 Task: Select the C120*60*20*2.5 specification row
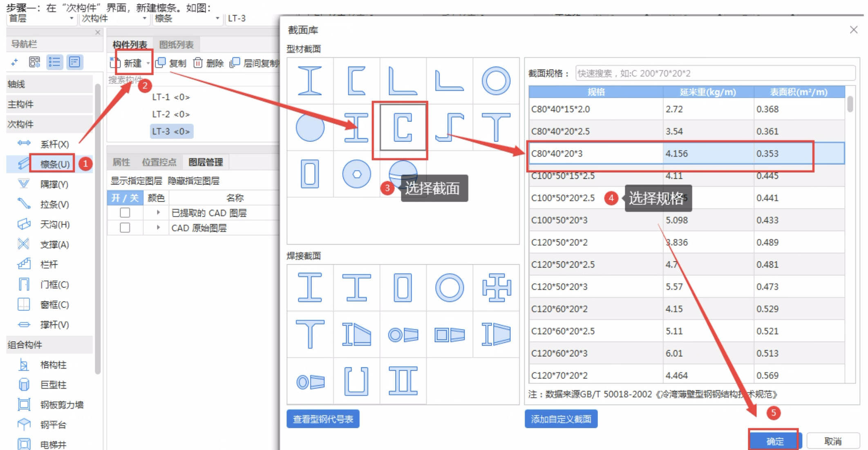coord(687,331)
